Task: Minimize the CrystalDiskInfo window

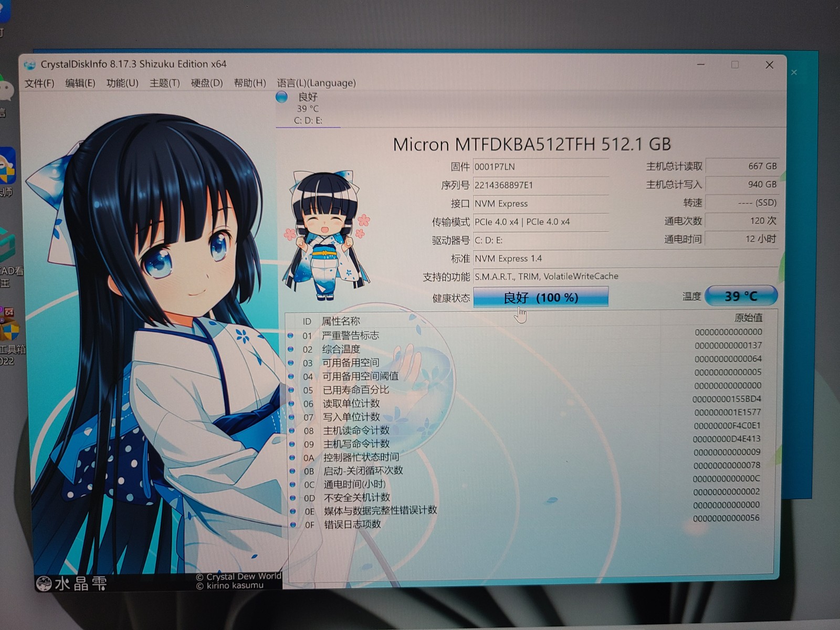Action: [701, 65]
